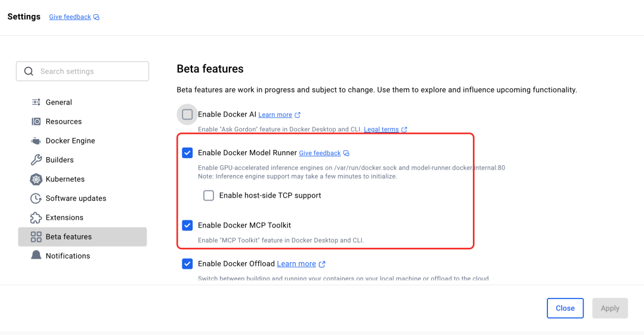Screen dimensions: 644x335
Task: Check Enable host-side TCP support
Action: click(209, 195)
